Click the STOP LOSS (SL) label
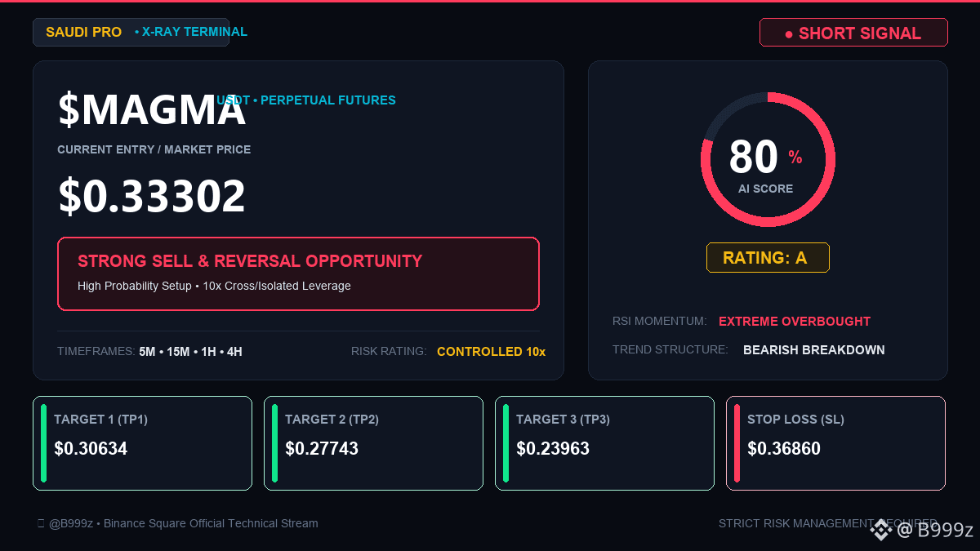This screenshot has width=980, height=551. [x=795, y=420]
